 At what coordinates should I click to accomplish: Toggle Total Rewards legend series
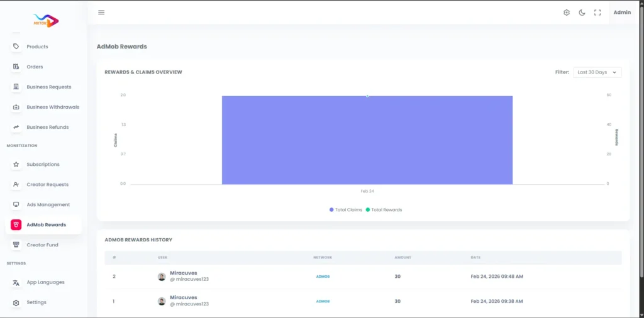(x=384, y=210)
